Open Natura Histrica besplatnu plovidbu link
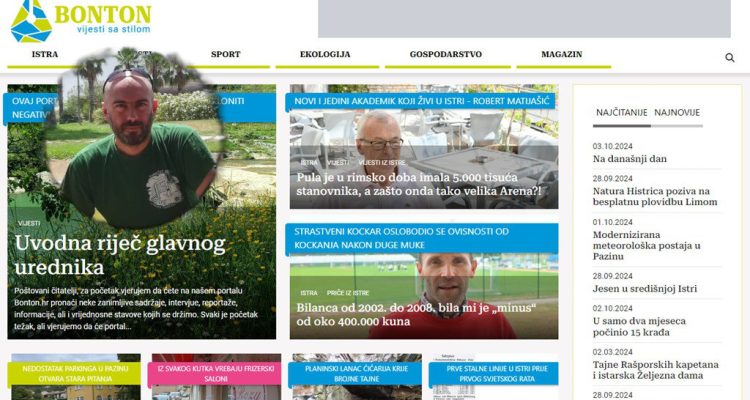Screen dimensions: 750x400 tap(655, 197)
